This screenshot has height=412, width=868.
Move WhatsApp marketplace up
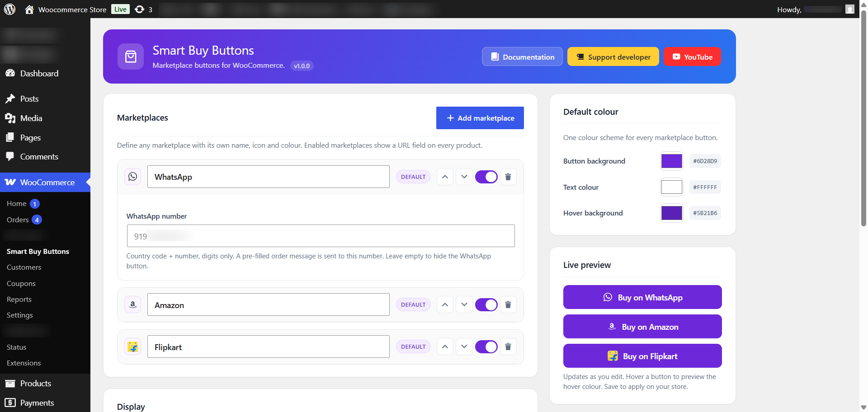click(445, 177)
